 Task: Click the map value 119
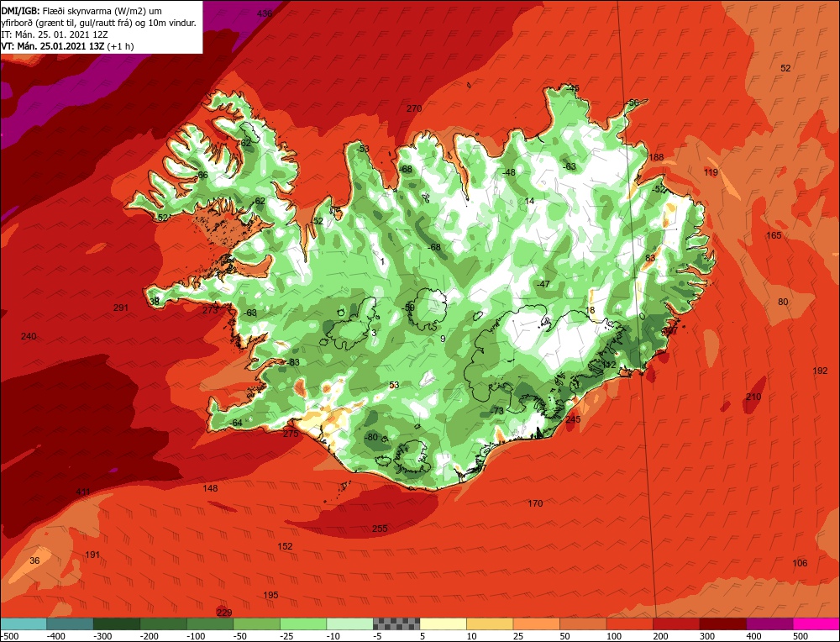(711, 172)
